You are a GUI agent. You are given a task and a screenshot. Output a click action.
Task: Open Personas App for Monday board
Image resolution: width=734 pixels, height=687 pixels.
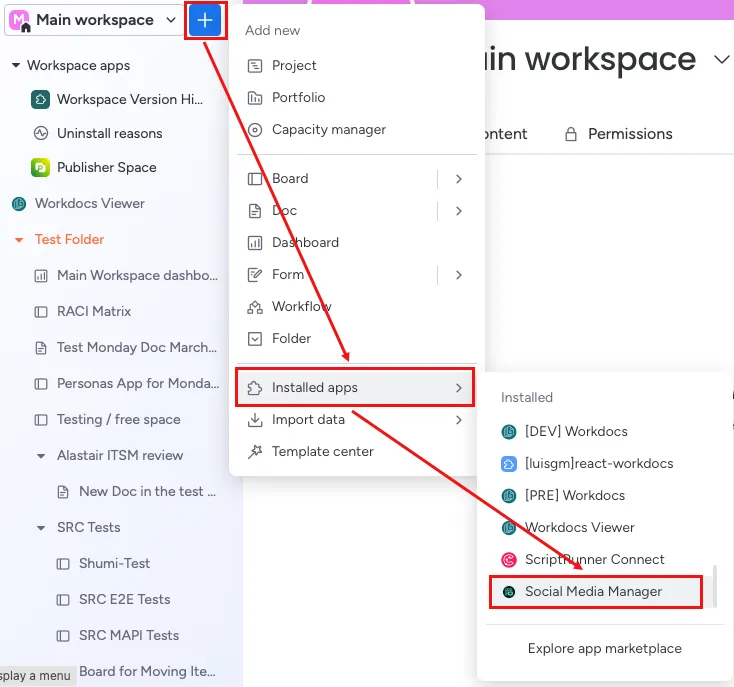tap(126, 384)
